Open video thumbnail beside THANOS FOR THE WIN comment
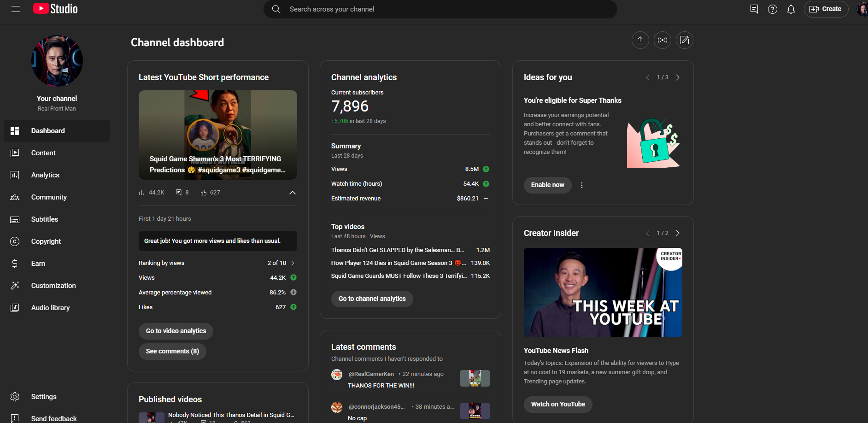The image size is (868, 423). [x=475, y=378]
